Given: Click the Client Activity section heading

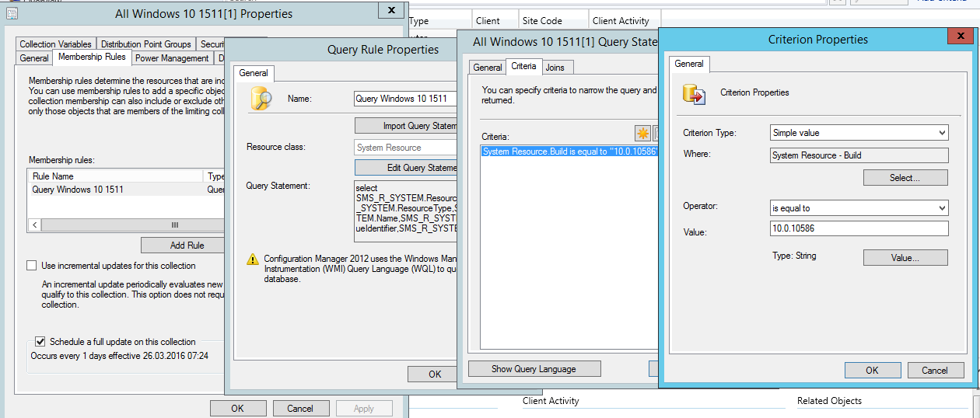Looking at the screenshot, I should point(551,401).
